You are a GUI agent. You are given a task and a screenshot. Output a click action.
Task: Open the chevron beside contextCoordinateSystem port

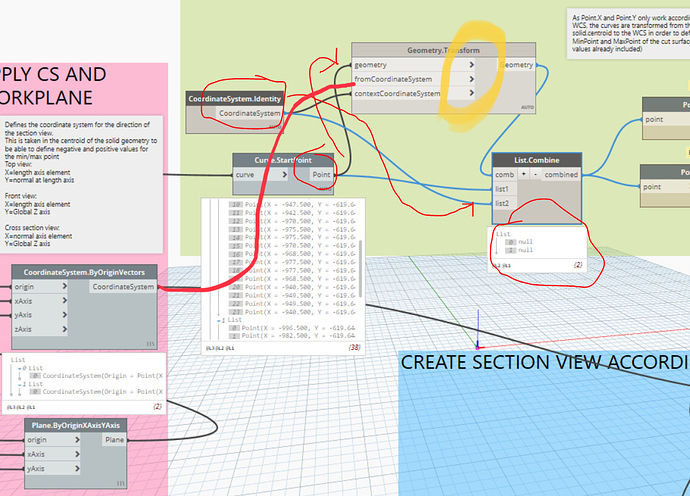coord(471,93)
